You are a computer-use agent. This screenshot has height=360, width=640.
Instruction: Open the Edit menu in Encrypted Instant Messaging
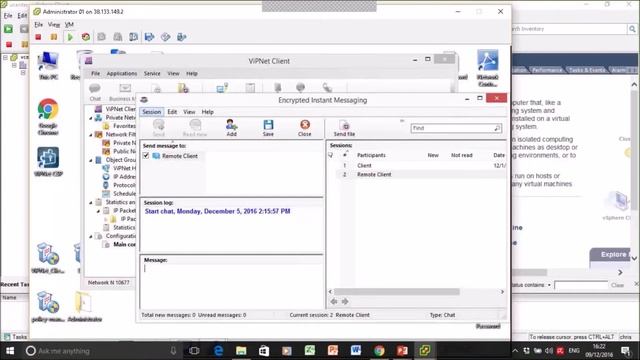172,112
